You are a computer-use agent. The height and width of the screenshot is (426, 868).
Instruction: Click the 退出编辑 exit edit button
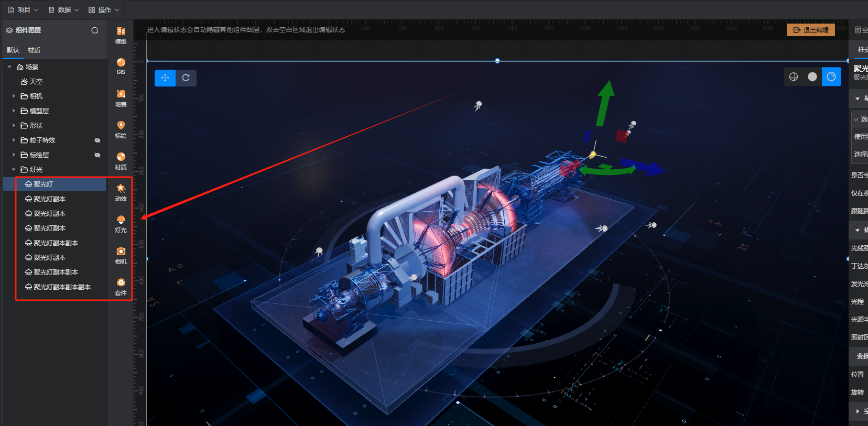(x=811, y=30)
